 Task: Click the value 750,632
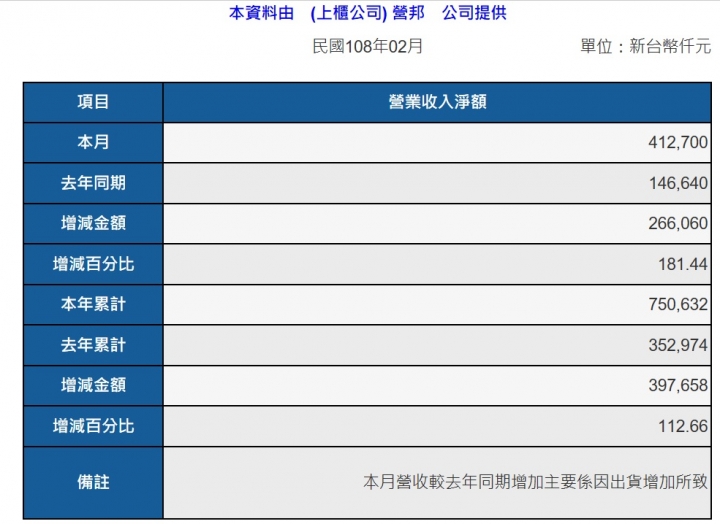pos(678,304)
